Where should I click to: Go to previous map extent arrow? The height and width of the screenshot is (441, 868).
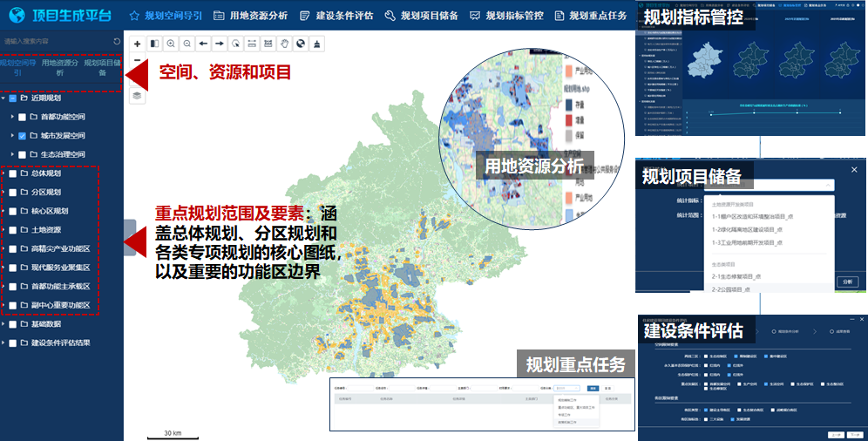pyautogui.click(x=203, y=43)
